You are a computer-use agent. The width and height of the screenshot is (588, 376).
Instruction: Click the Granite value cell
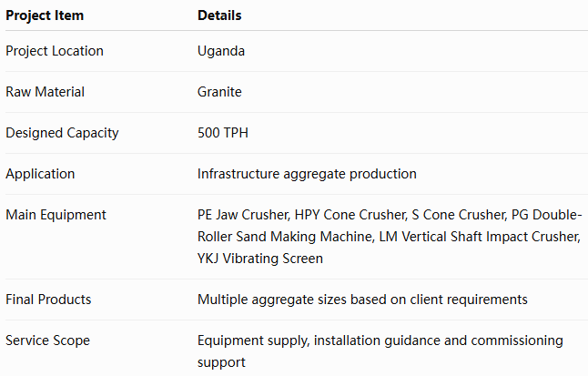click(x=219, y=92)
